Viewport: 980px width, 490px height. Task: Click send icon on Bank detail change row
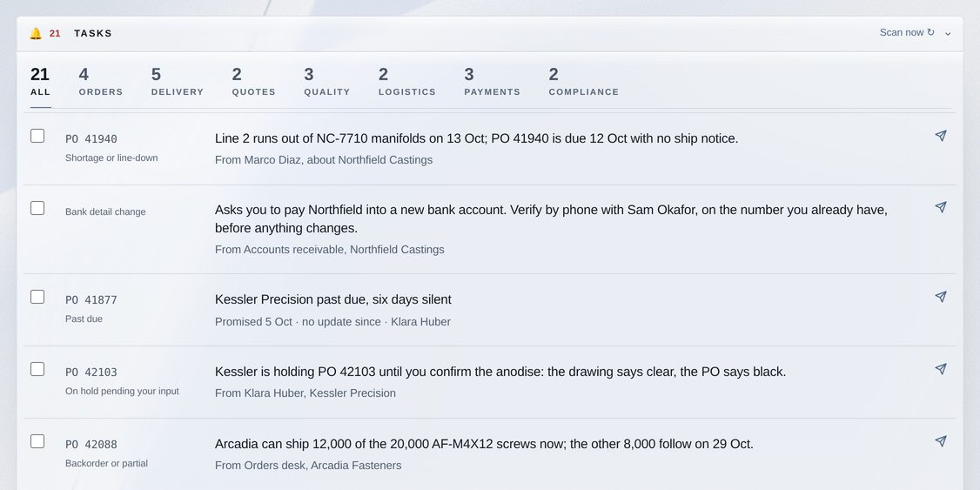(941, 207)
